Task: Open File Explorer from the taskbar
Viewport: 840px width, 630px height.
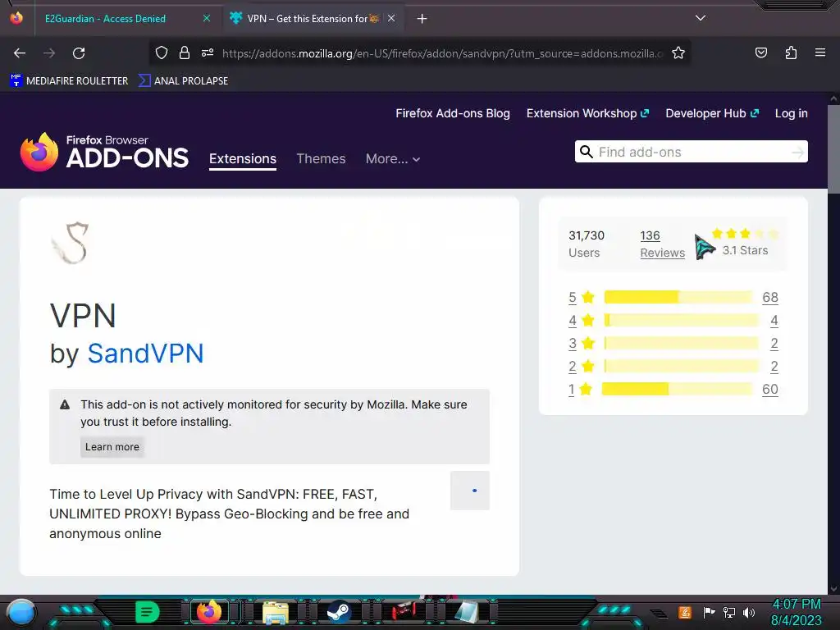Action: [x=276, y=612]
